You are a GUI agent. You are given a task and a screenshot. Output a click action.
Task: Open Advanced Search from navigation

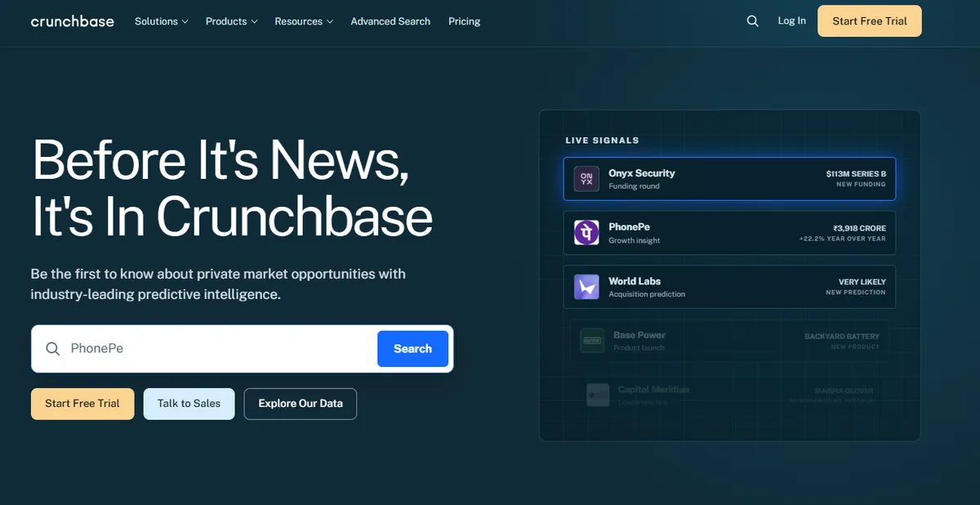[x=390, y=21]
